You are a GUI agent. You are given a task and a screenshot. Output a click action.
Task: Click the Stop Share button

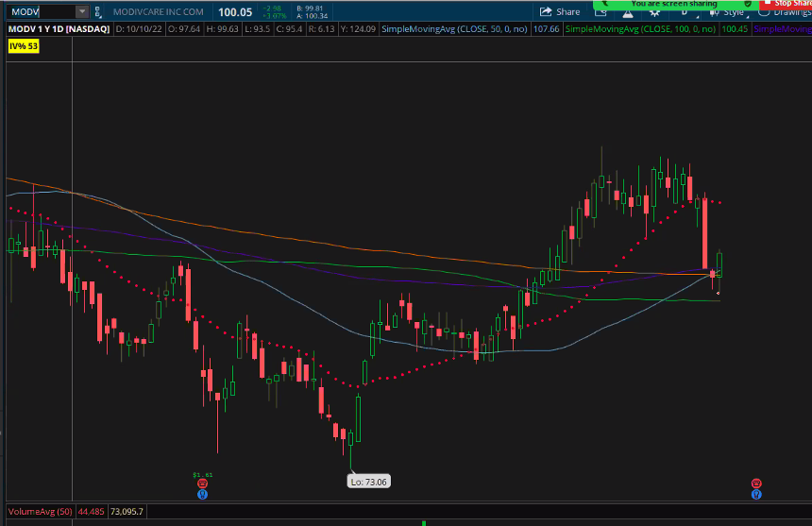coord(787,4)
